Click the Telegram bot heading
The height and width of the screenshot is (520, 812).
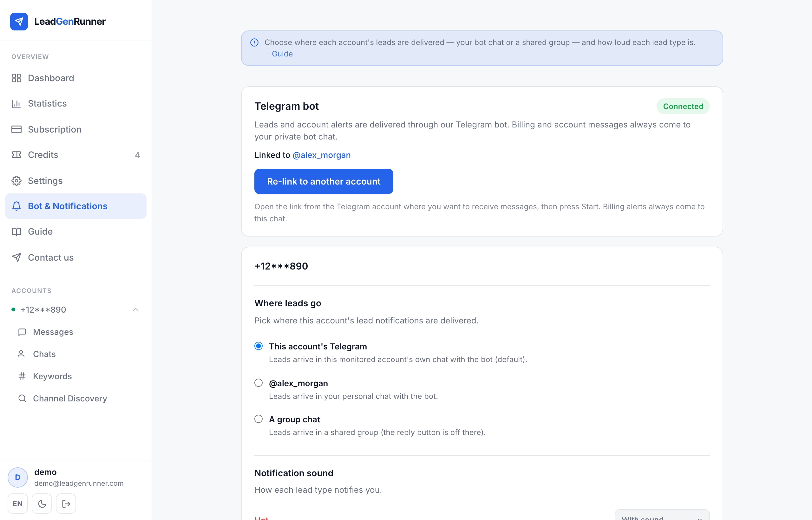286,106
